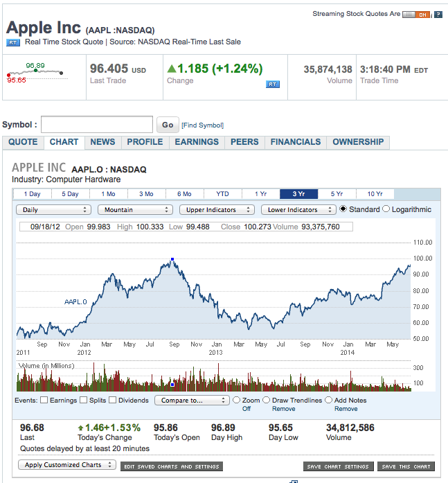
Task: Open the NEWS tab
Action: click(102, 142)
